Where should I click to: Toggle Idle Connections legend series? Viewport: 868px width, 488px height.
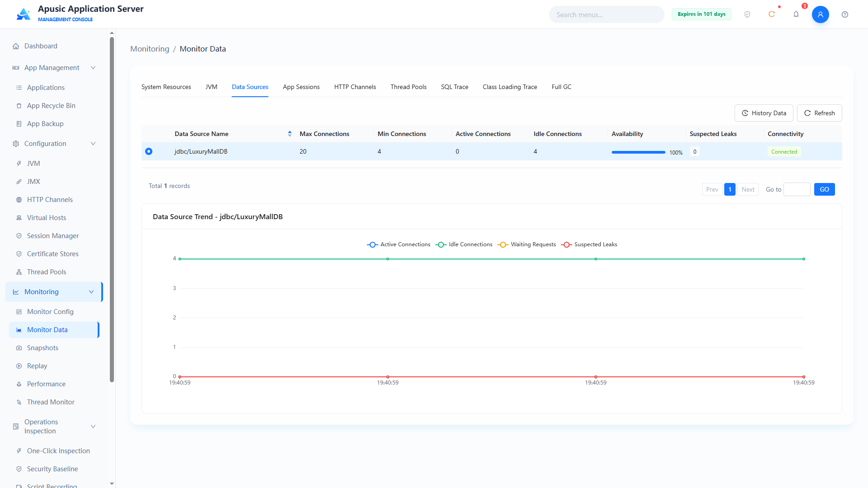click(464, 244)
